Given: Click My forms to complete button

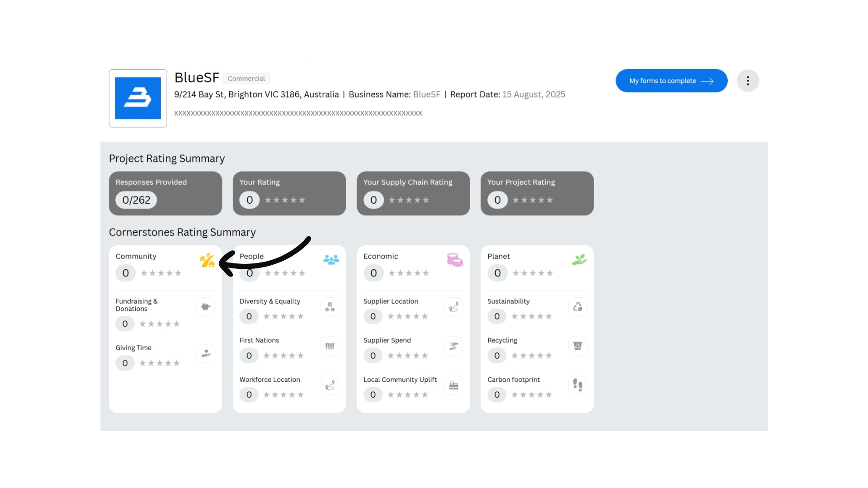Looking at the screenshot, I should tap(671, 81).
